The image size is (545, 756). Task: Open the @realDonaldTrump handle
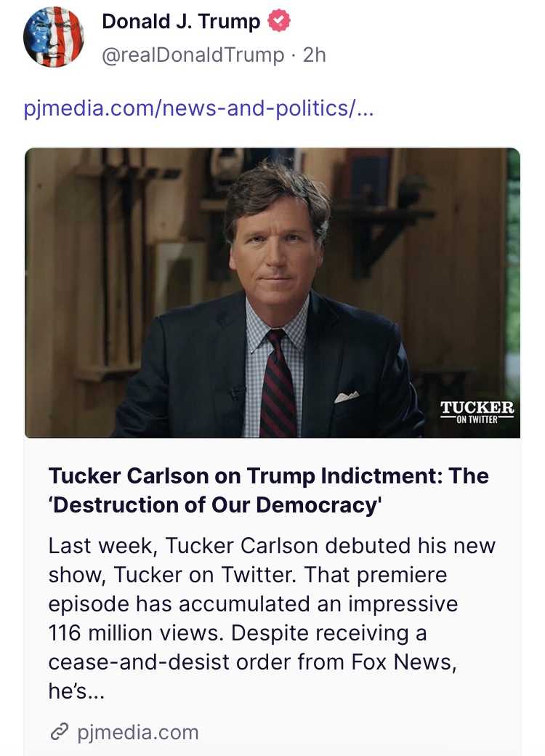pyautogui.click(x=193, y=56)
